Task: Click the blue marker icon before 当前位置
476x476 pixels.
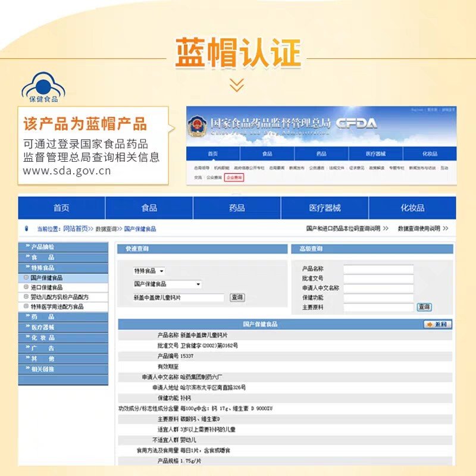Action: coord(26,228)
